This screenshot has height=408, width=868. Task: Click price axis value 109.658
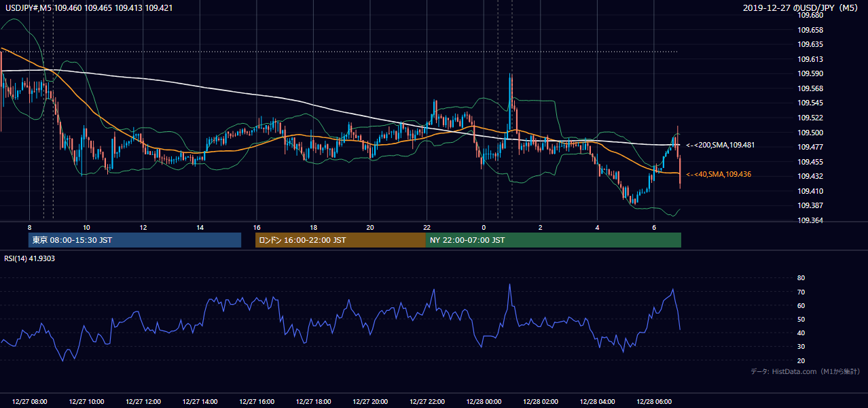(x=810, y=30)
